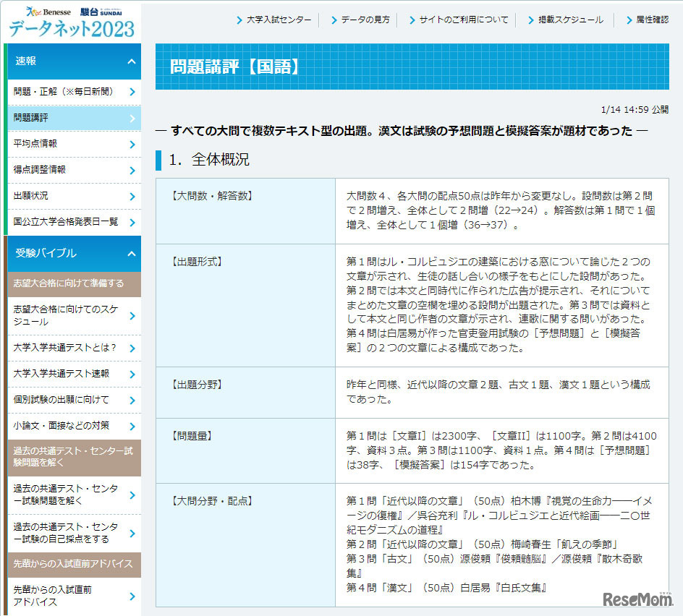Open 大学入学共通テストとは？ item
683x616 pixels.
coord(64,348)
